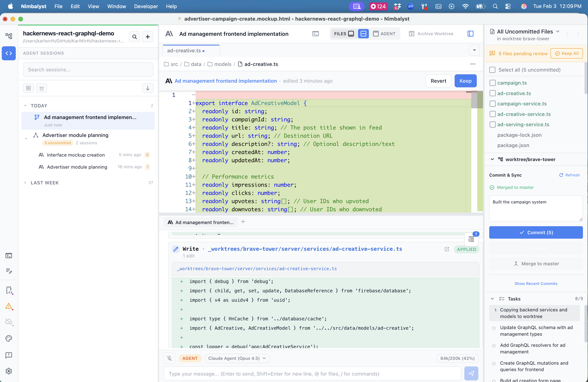Toggle the right sidebar panel icon

470,34
